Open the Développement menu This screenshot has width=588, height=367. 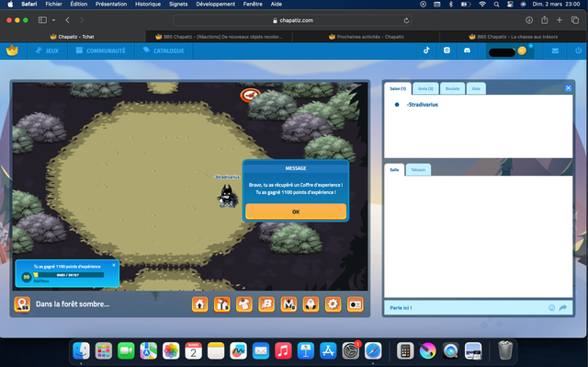click(x=216, y=4)
